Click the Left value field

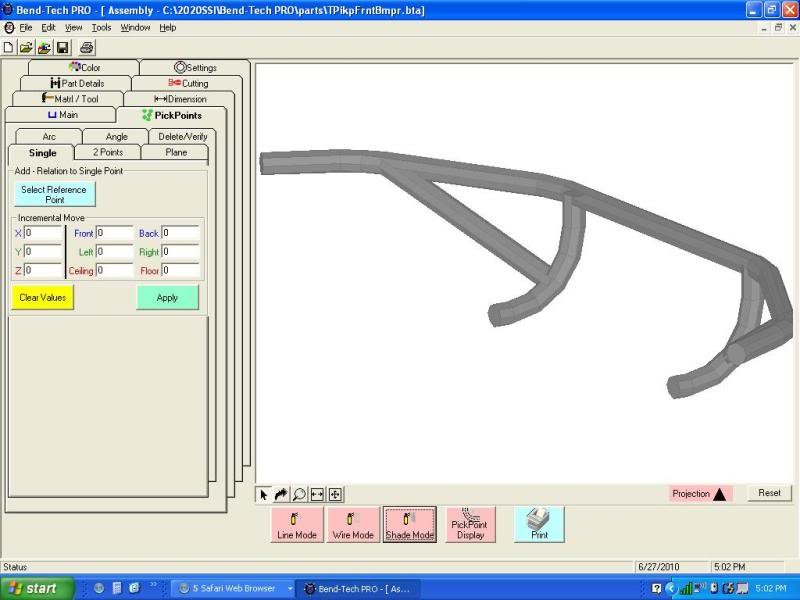115,252
